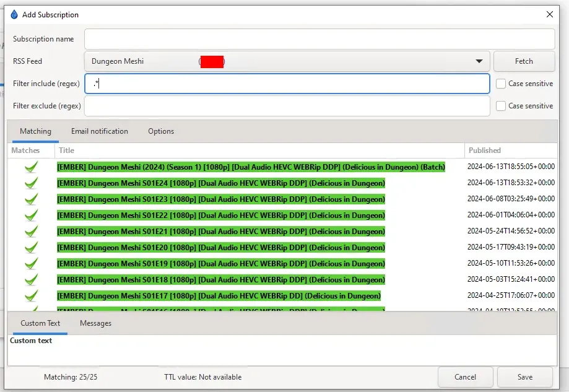Click published date 2024-06-08T03:25:49+00:00
The height and width of the screenshot is (392, 569).
tap(511, 199)
